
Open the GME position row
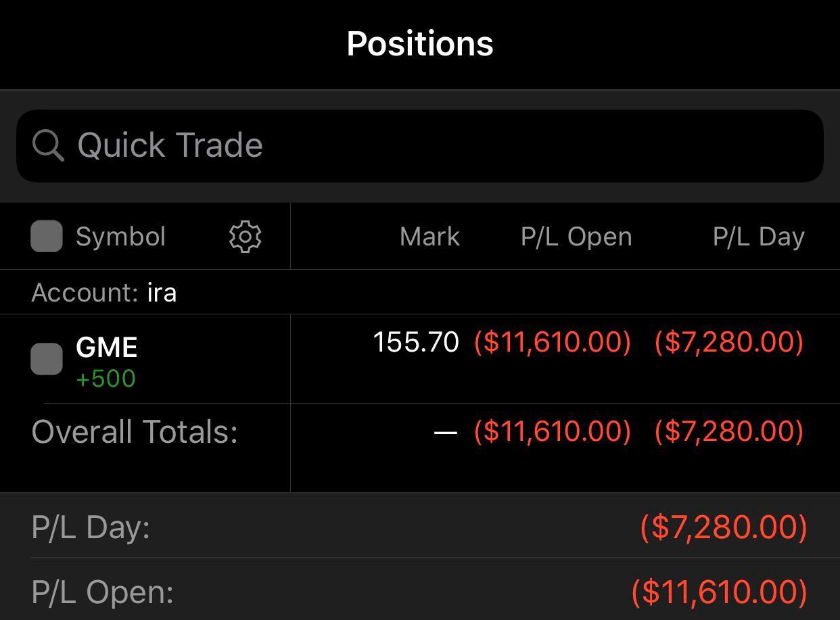(420, 359)
